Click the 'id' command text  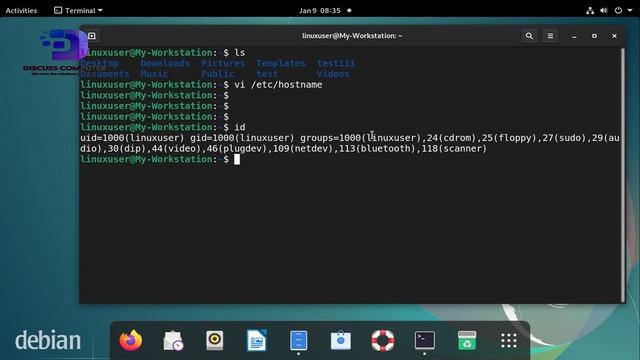[x=240, y=127]
